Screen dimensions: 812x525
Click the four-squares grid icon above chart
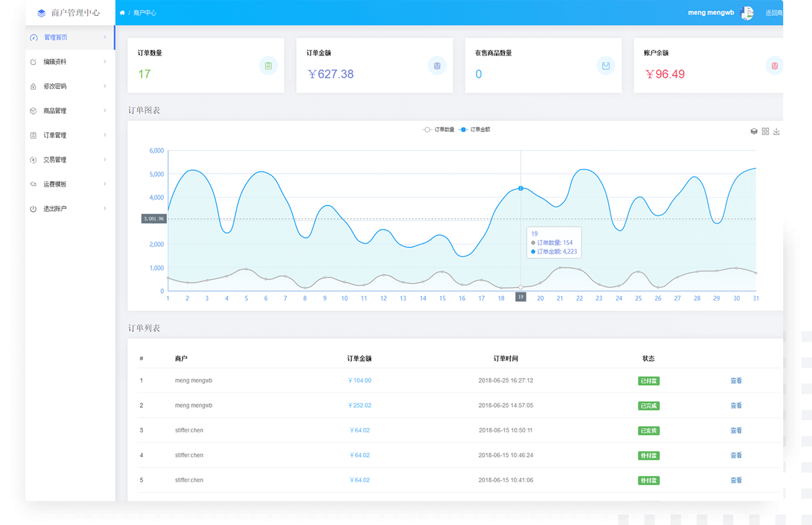(x=765, y=131)
